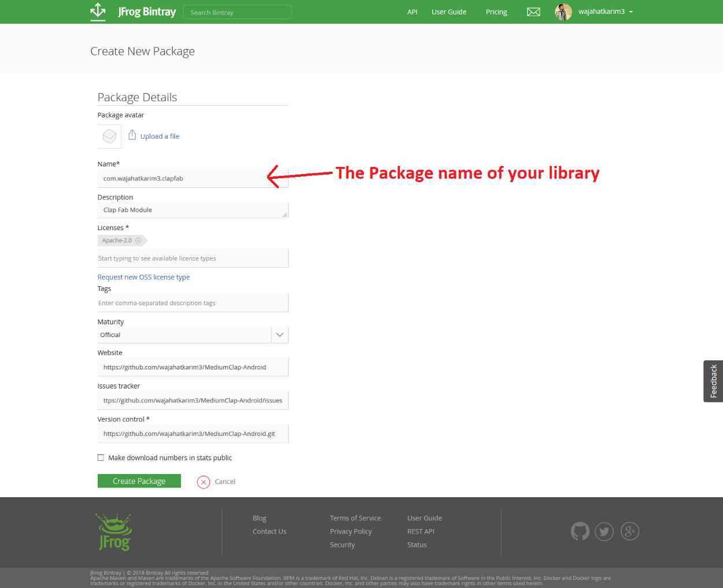Enable Make download numbers in stats public
This screenshot has width=723, height=588.
coord(101,458)
